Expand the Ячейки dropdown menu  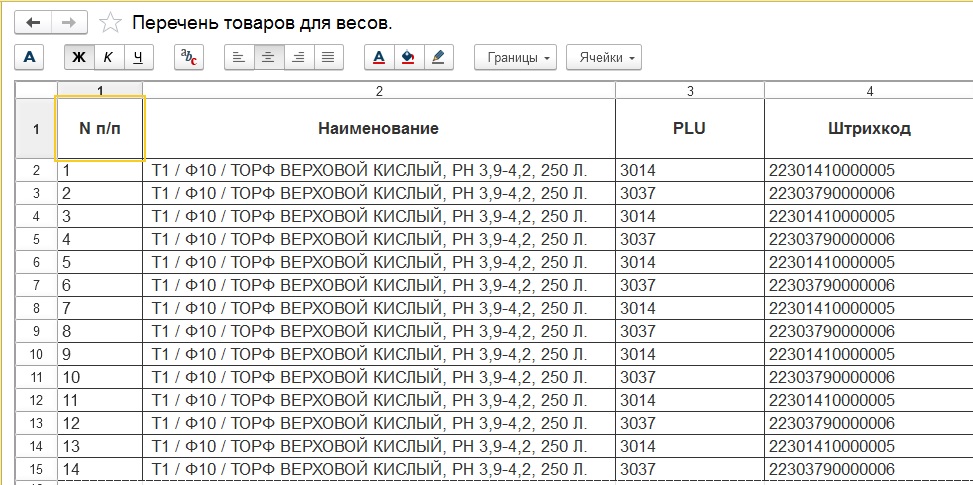(x=604, y=58)
